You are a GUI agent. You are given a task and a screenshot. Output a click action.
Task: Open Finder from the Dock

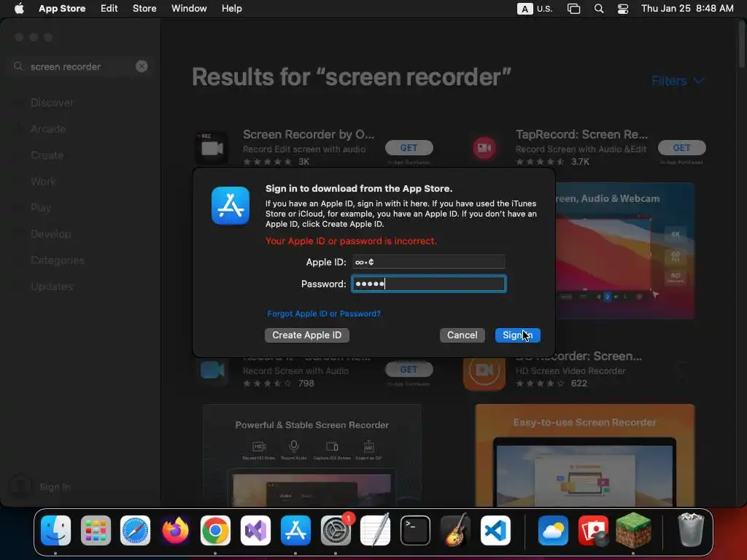pyautogui.click(x=55, y=530)
